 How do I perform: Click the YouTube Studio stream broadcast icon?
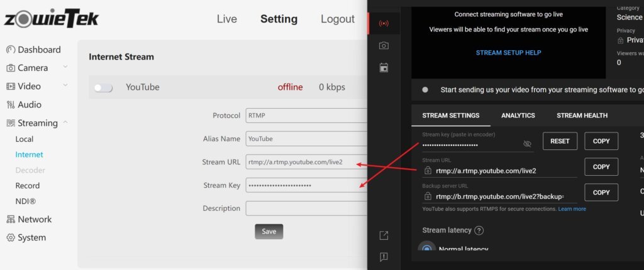pyautogui.click(x=383, y=24)
